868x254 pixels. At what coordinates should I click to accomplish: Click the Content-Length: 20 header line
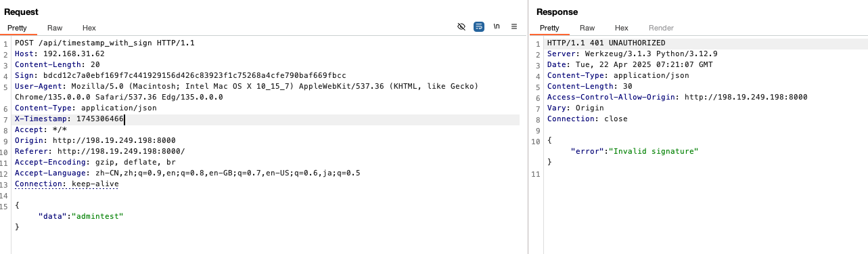point(58,64)
